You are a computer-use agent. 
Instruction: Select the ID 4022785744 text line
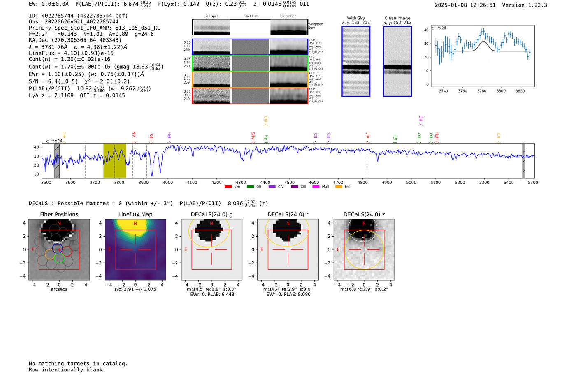(78, 16)
